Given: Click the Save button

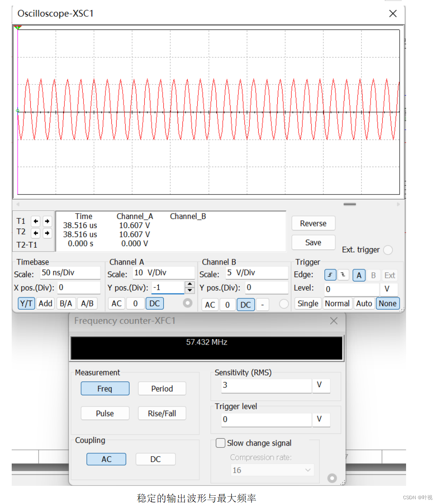Looking at the screenshot, I should [x=313, y=242].
